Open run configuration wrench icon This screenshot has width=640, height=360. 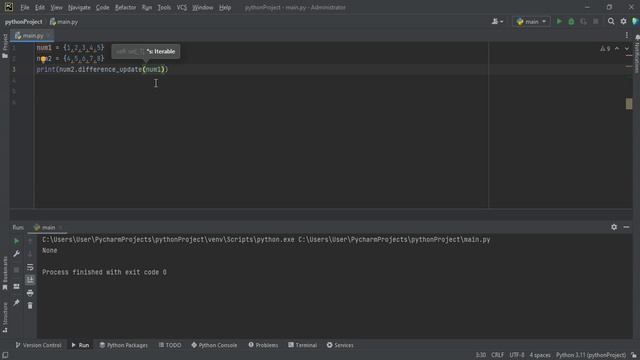click(16, 254)
